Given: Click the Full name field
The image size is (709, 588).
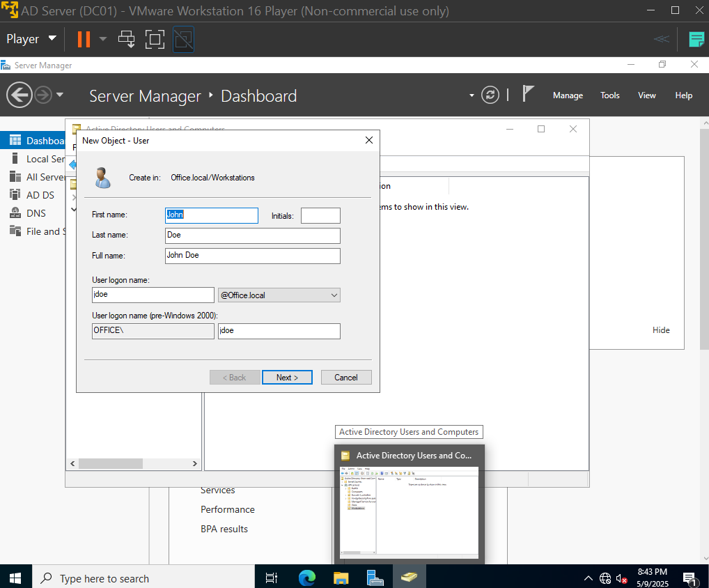Looking at the screenshot, I should pos(253,256).
